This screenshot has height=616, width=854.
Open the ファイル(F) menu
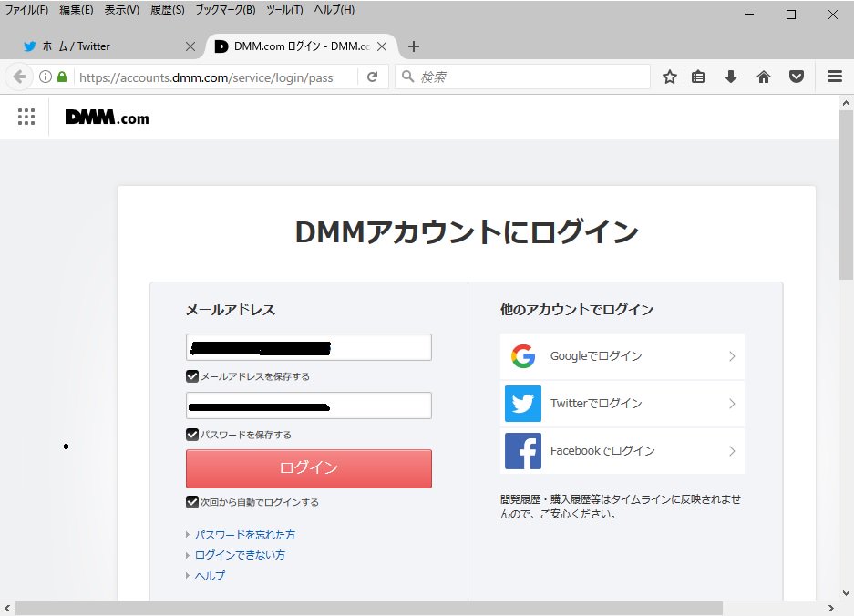[26, 10]
